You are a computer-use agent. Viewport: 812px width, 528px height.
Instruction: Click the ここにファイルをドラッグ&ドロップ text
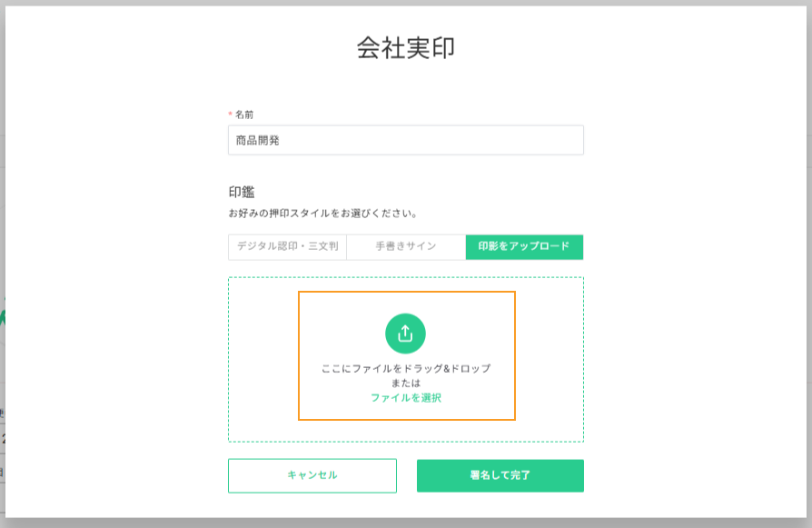tap(406, 368)
